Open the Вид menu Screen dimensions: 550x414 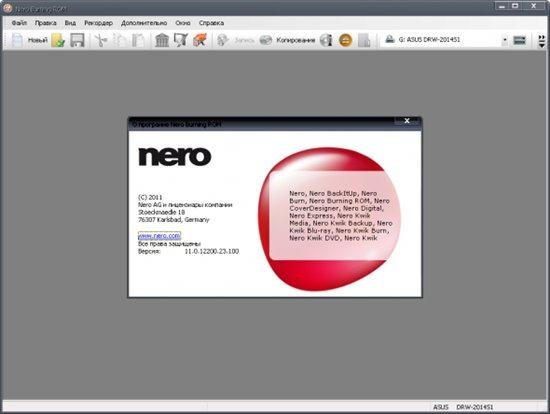coord(70,23)
